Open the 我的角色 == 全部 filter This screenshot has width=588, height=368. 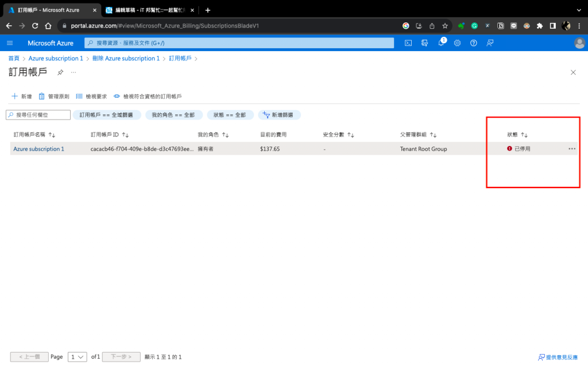173,115
